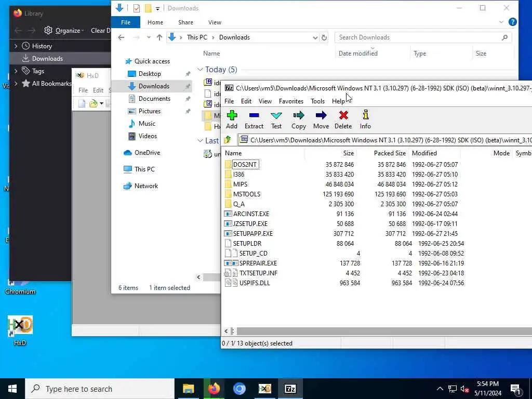532x399 pixels.
Task: Expand the Explorer ribbon chevron
Action: pyautogui.click(x=501, y=22)
